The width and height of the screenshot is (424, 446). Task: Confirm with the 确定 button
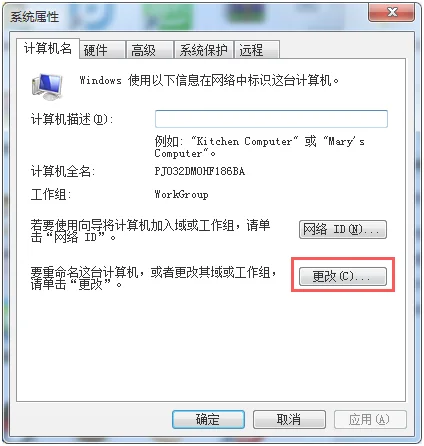click(x=208, y=419)
